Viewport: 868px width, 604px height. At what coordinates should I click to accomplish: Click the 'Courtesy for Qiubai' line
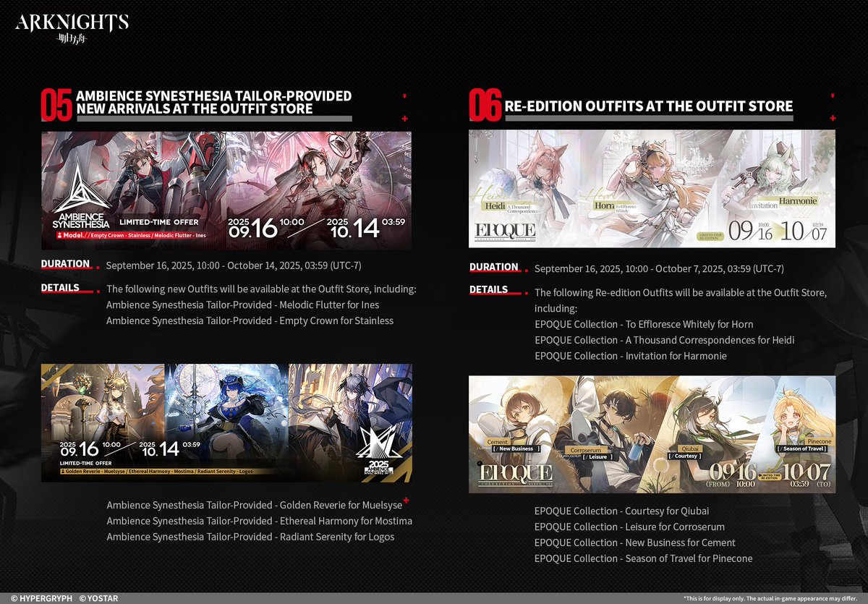(622, 511)
